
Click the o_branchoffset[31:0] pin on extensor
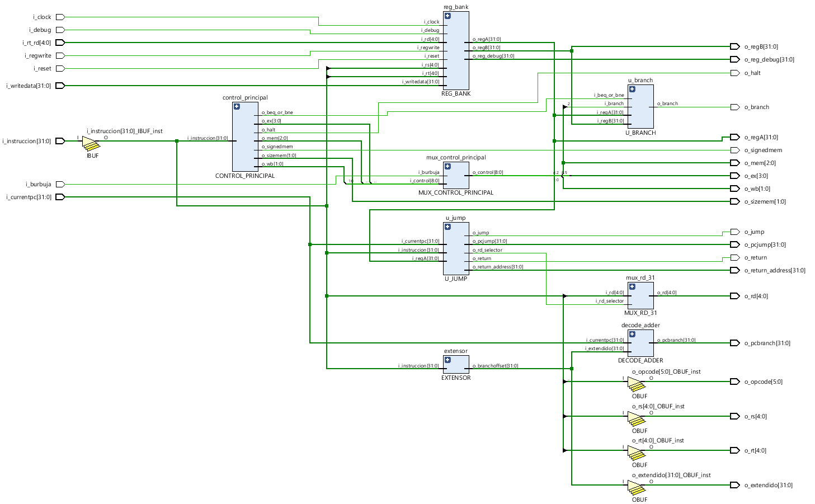(x=495, y=366)
